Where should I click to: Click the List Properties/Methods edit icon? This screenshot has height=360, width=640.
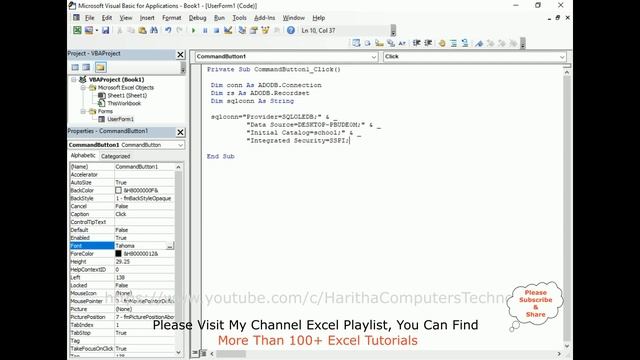coord(356,43)
